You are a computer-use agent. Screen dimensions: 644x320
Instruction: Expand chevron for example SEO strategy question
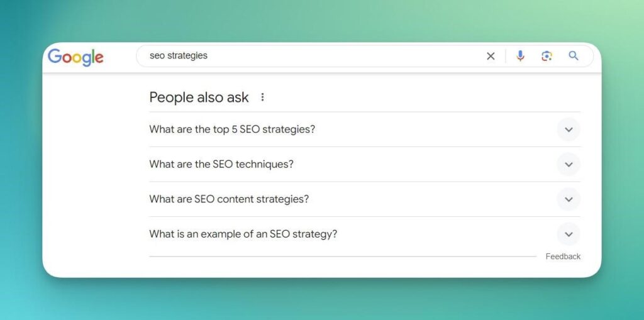pos(569,234)
